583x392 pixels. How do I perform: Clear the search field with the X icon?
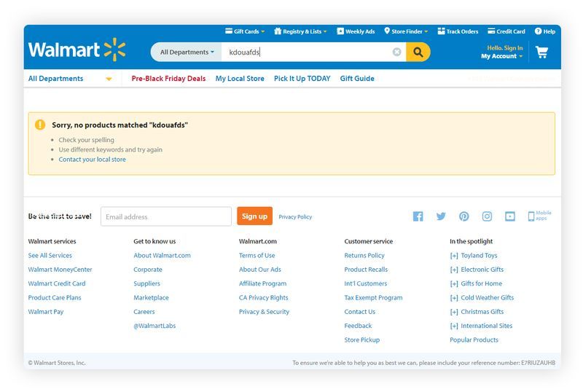coord(396,52)
